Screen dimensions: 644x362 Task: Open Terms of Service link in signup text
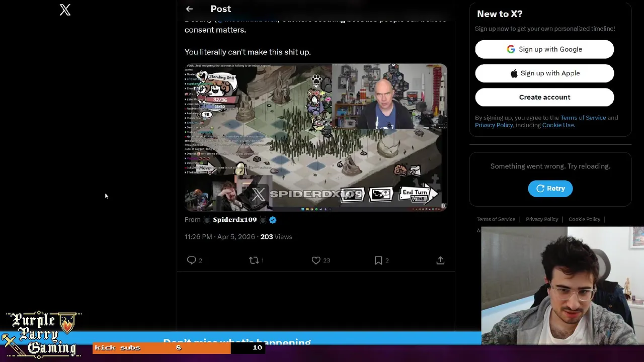click(x=583, y=118)
